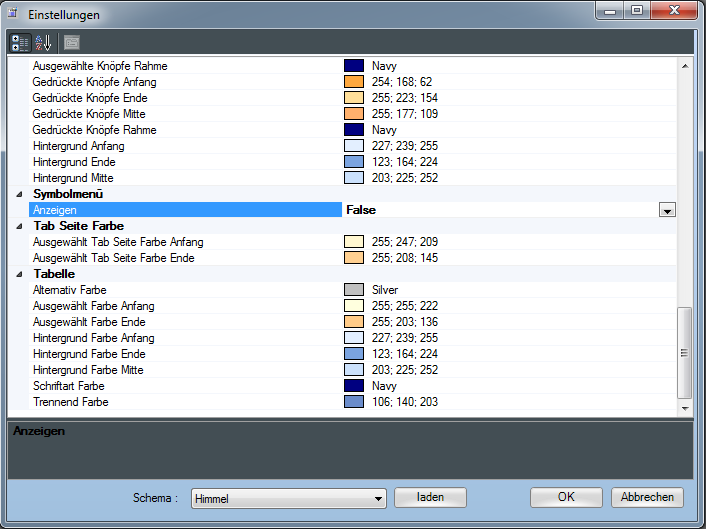This screenshot has width=706, height=529.
Task: Click the Alternativ Farbe Silver swatch
Action: (353, 290)
